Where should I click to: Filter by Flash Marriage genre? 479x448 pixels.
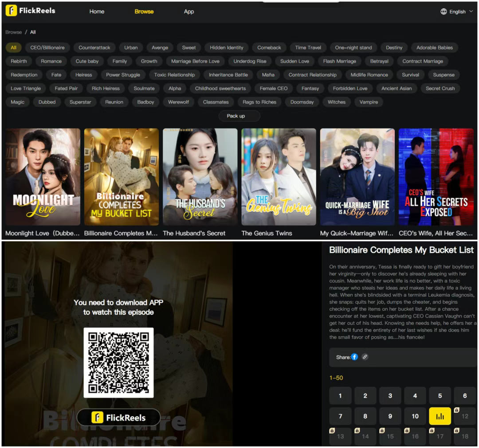click(x=339, y=61)
